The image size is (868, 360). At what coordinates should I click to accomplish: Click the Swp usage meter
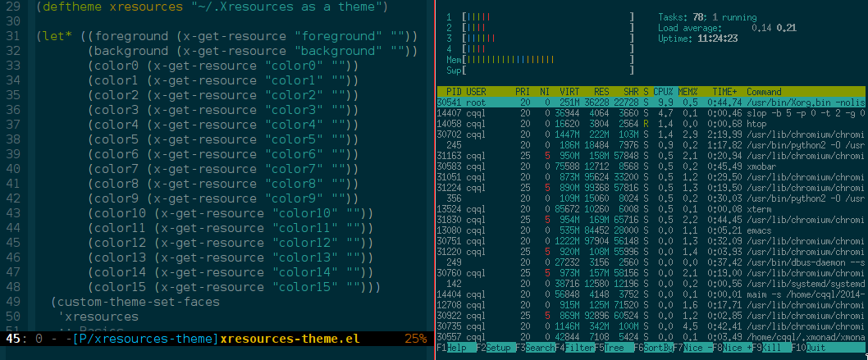540,71
